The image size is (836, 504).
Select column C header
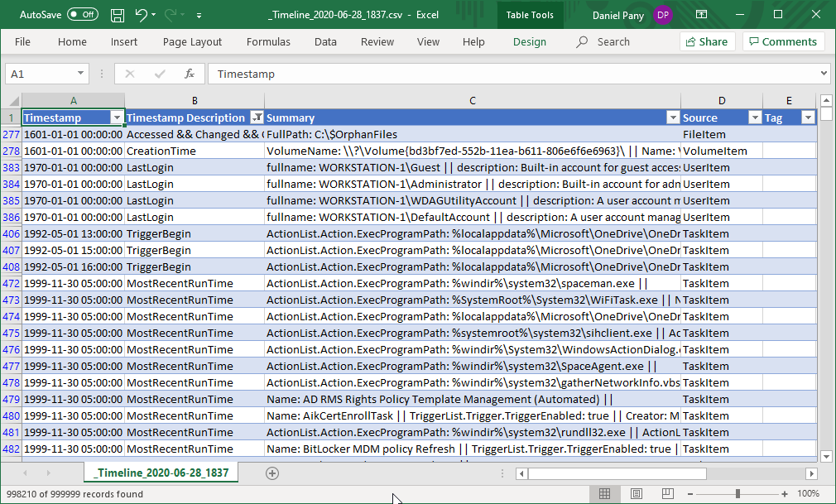click(473, 101)
